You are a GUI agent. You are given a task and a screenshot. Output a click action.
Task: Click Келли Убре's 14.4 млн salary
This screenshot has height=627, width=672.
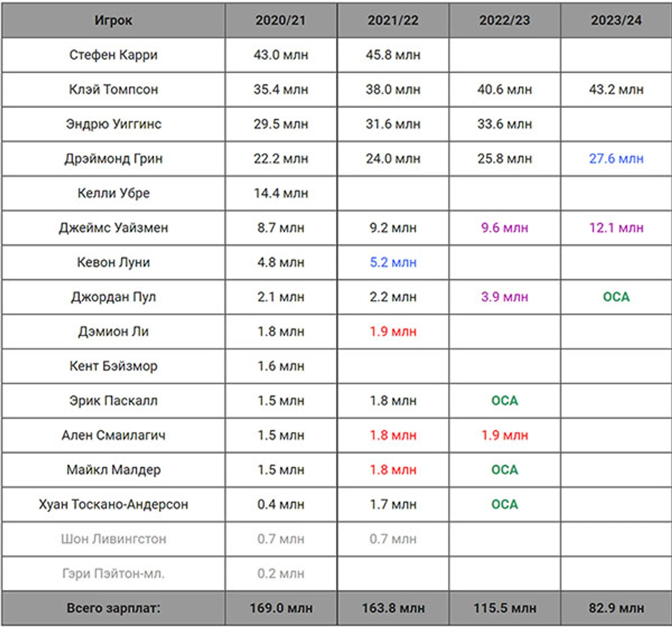click(281, 193)
